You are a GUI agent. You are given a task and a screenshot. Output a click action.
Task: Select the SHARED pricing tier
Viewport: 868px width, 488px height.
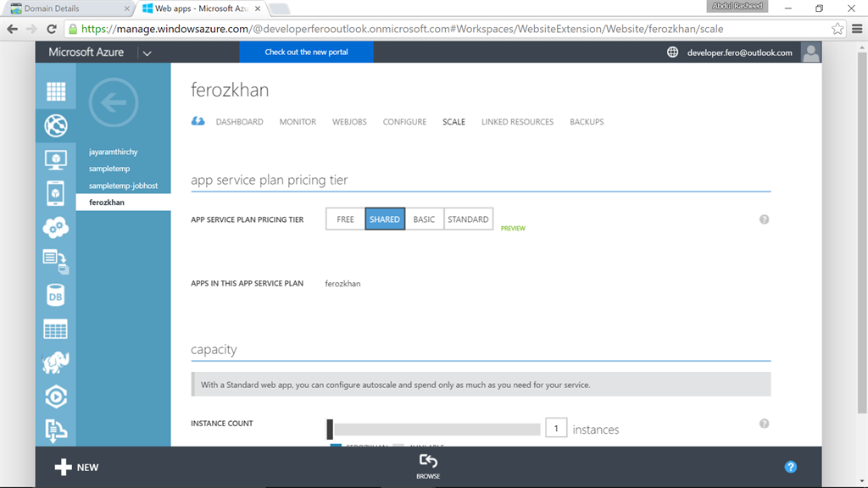(385, 219)
